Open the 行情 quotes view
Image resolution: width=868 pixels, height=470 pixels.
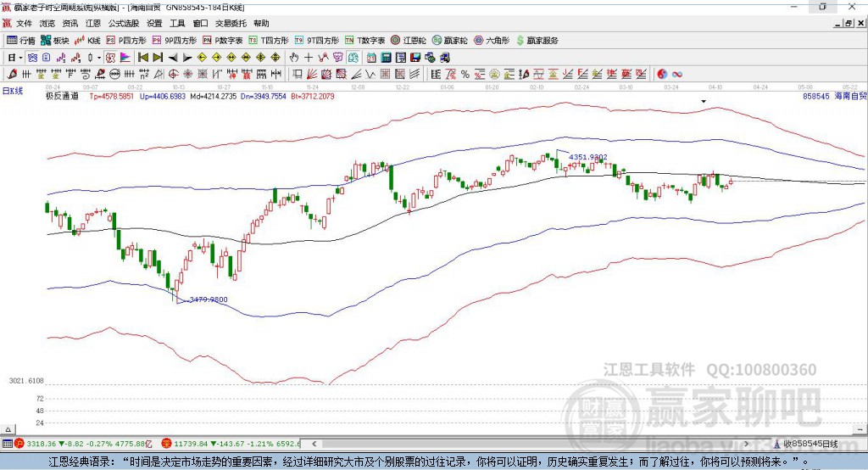(21, 41)
